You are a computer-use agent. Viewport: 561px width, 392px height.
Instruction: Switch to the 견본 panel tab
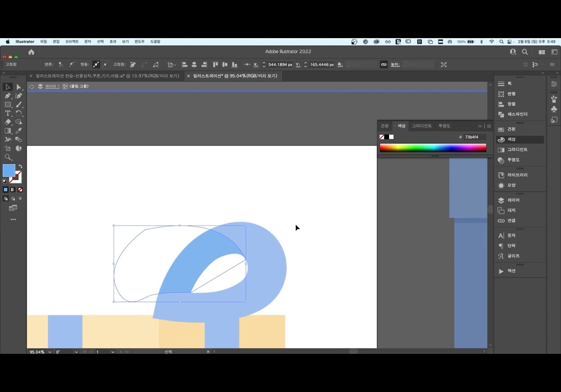tap(384, 126)
